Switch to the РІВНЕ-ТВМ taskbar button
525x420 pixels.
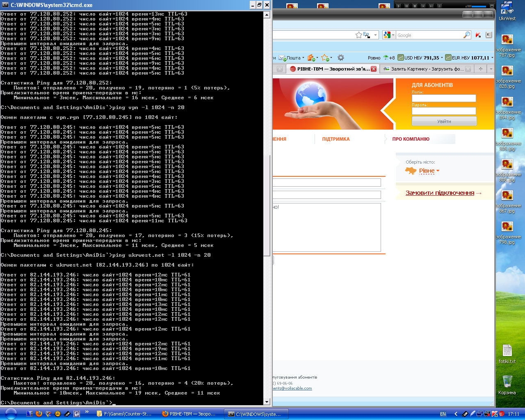(x=190, y=414)
